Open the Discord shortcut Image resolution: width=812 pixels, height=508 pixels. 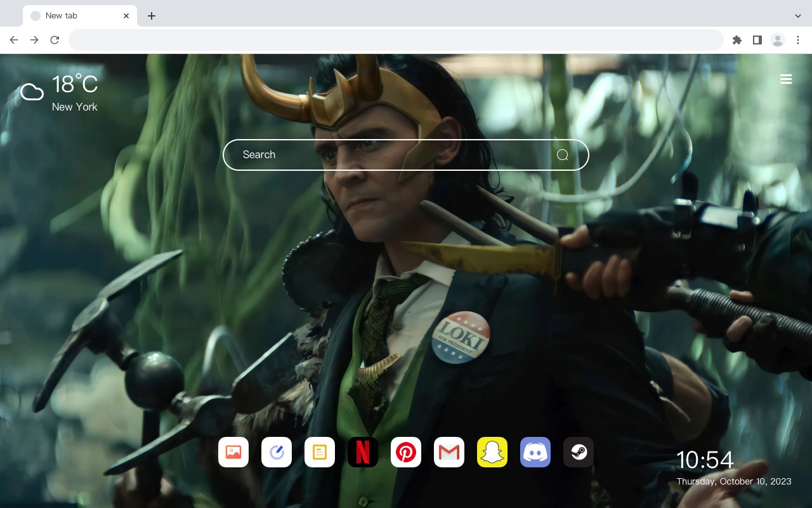[535, 452]
